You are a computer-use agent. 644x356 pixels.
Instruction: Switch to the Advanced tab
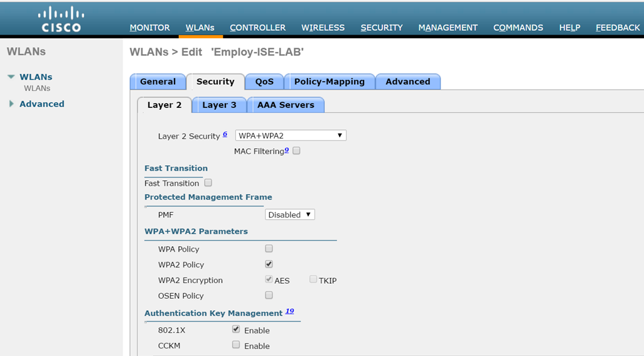click(408, 82)
